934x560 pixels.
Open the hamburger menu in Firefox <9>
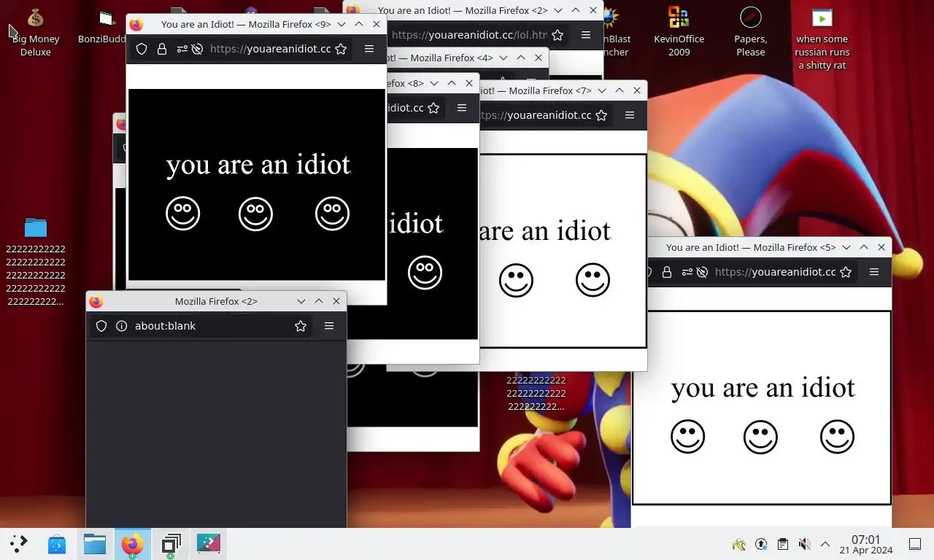pyautogui.click(x=369, y=49)
